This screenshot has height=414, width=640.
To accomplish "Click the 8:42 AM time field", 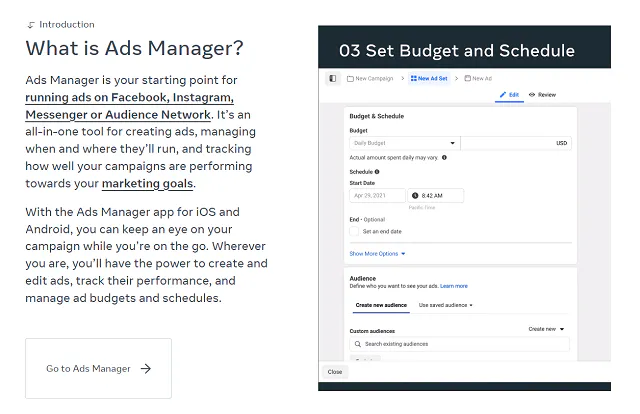I will [x=436, y=196].
